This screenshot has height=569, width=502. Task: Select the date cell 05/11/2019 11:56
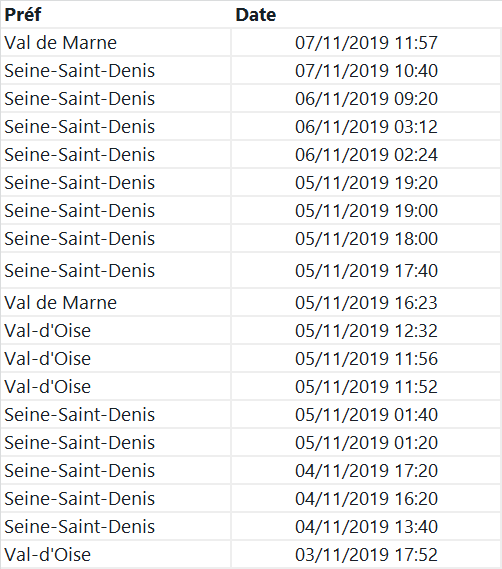(366, 358)
